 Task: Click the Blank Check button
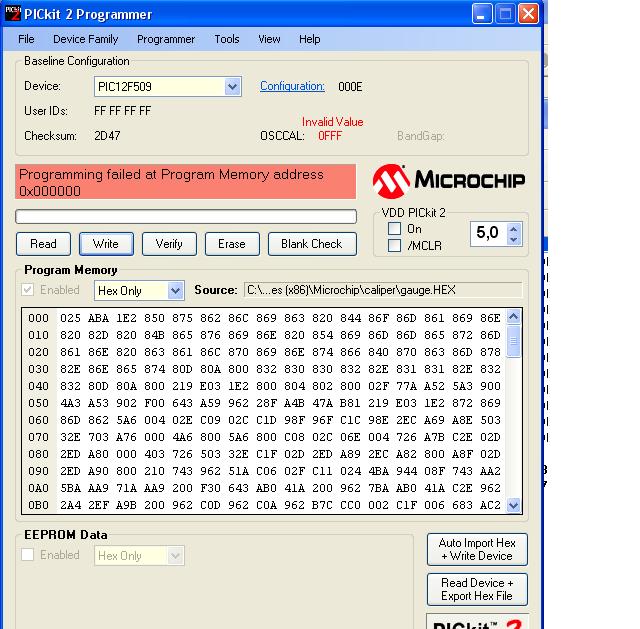pos(312,244)
